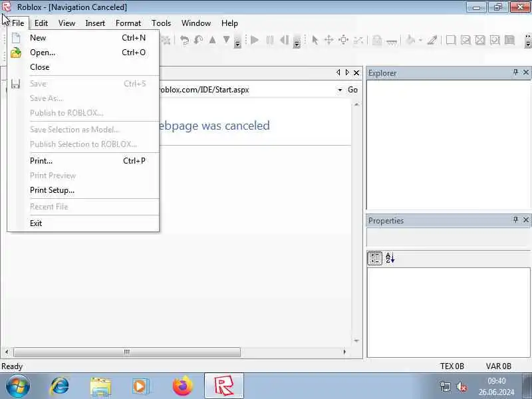Click the horizontal scrollbar thumb

pos(127,352)
